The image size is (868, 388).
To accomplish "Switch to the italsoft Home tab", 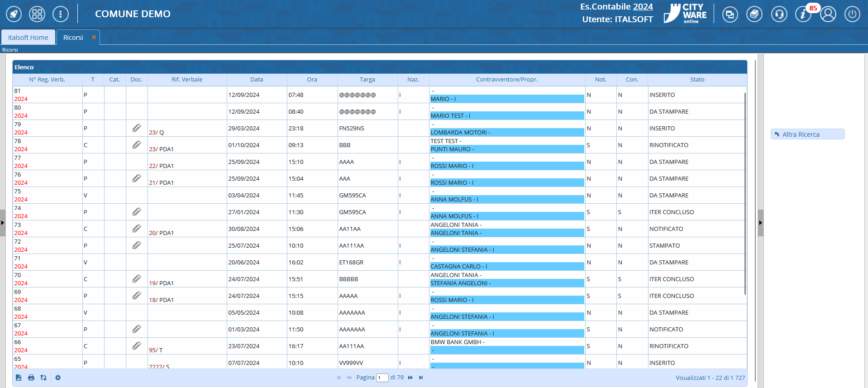I will [x=28, y=38].
